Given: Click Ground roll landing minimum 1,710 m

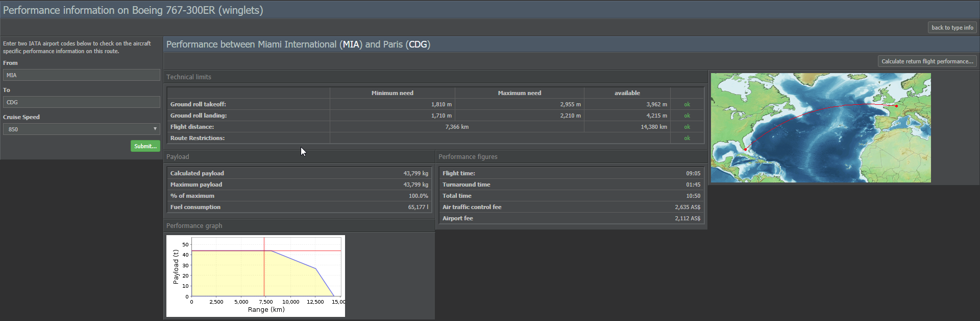Looking at the screenshot, I should pos(442,116).
